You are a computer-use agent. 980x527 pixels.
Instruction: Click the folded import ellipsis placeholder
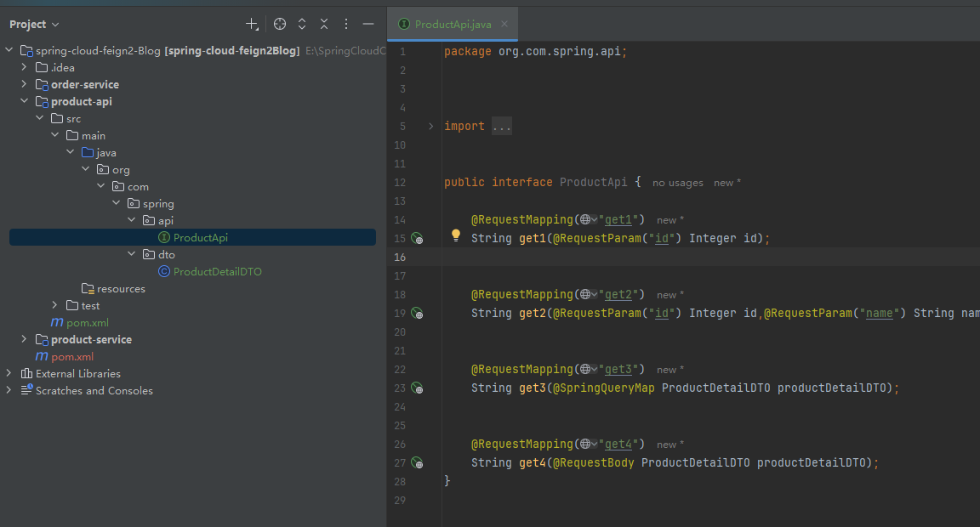tap(502, 126)
